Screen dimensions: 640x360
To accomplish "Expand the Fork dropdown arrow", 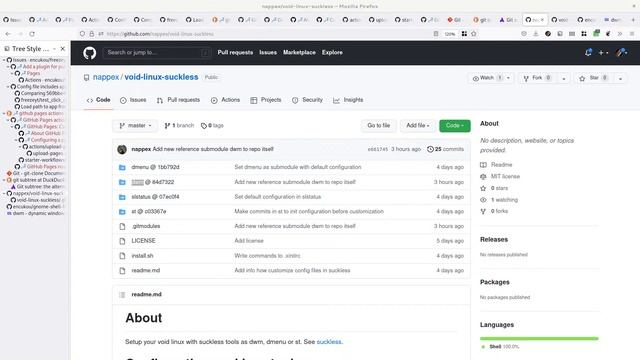I will [564, 78].
